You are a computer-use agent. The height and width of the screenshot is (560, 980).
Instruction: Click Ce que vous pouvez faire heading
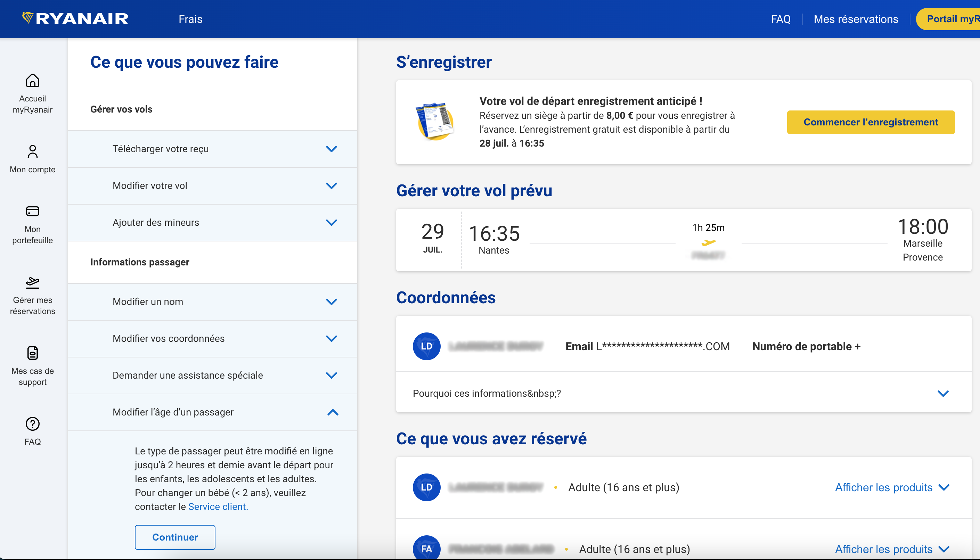pos(184,62)
